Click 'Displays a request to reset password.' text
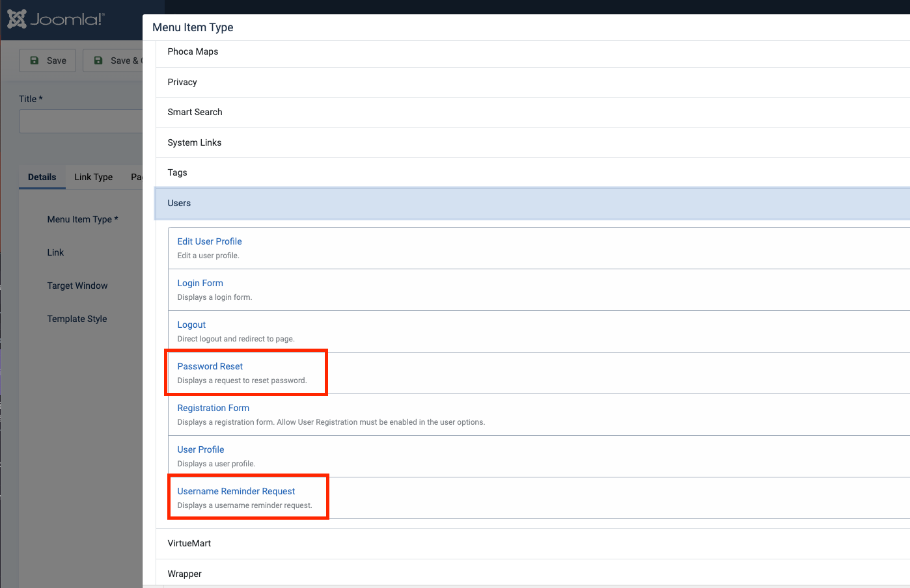The height and width of the screenshot is (588, 910). (242, 381)
